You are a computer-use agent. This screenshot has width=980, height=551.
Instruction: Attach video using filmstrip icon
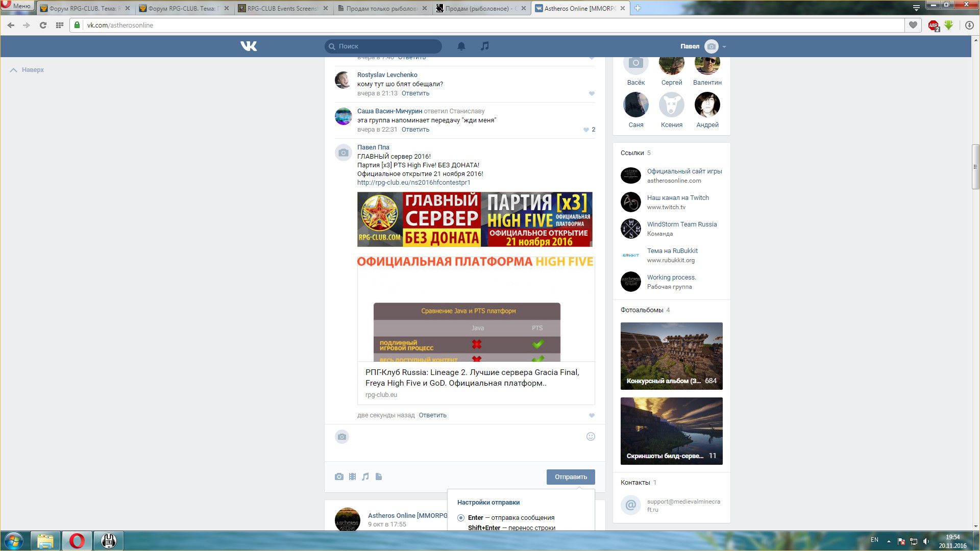click(x=352, y=477)
